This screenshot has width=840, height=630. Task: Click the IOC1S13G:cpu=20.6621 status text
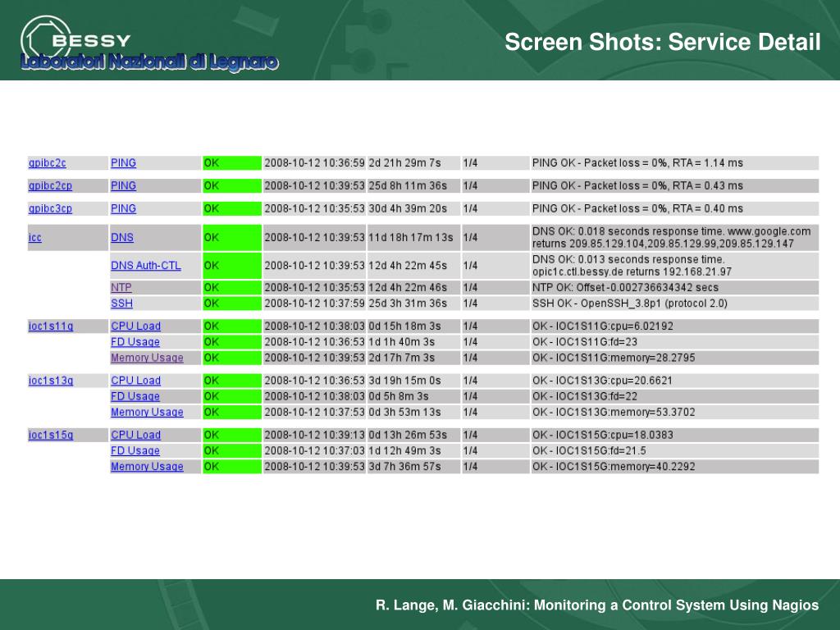point(602,381)
